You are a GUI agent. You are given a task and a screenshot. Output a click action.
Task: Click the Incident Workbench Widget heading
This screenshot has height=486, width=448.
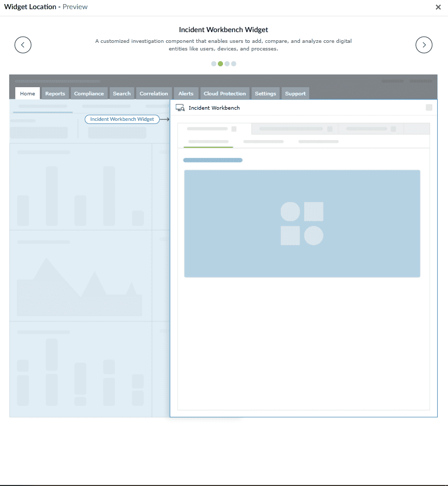coord(223,30)
